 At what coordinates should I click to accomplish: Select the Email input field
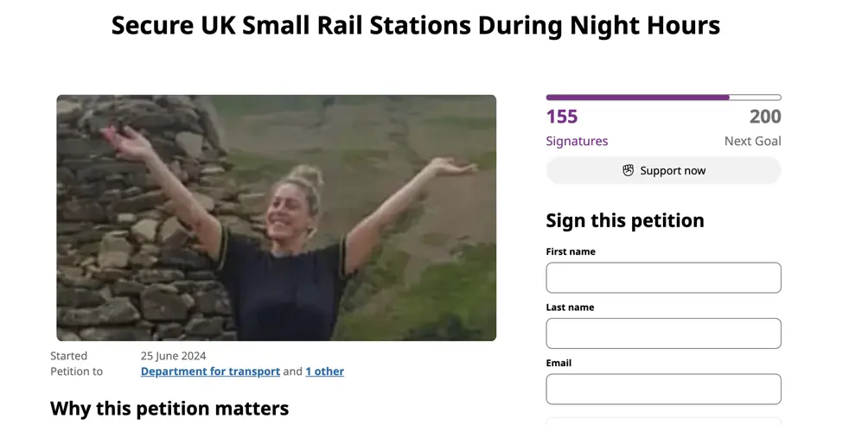click(663, 389)
